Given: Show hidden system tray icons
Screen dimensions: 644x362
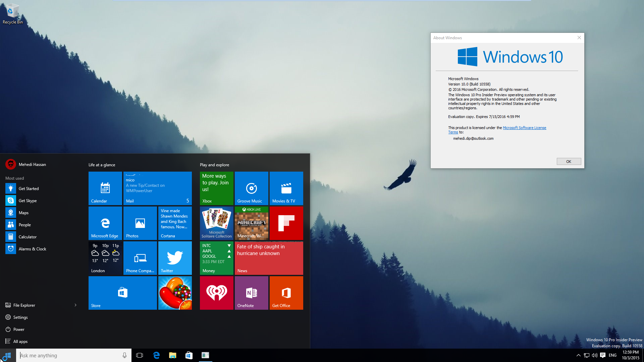Looking at the screenshot, I should 578,355.
